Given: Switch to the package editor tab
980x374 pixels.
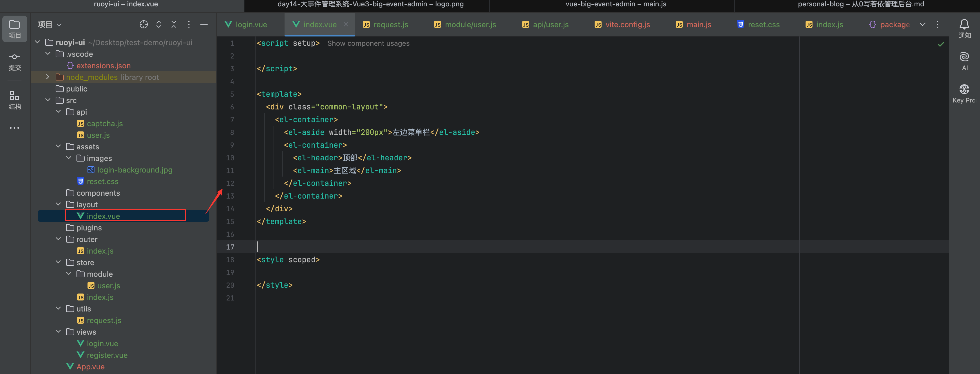Looking at the screenshot, I should point(890,24).
